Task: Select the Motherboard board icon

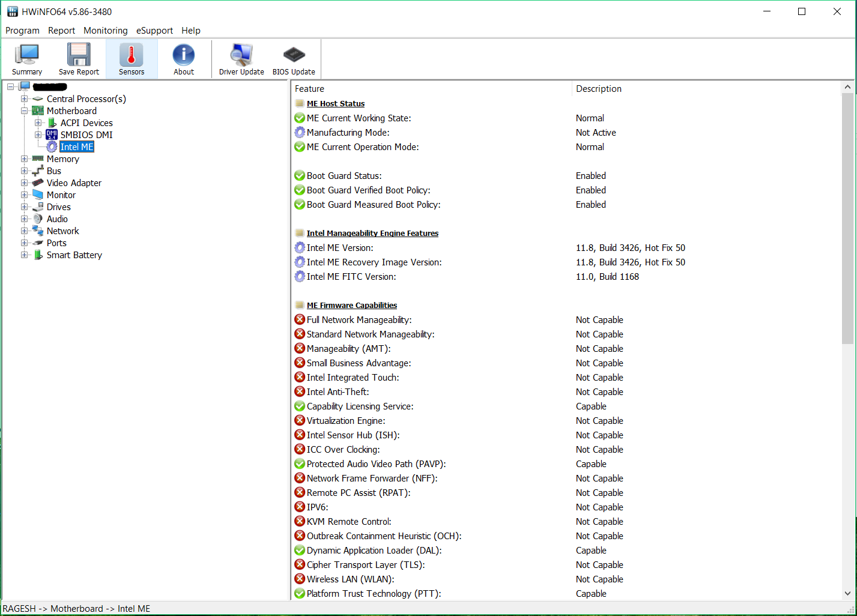Action: coord(38,111)
